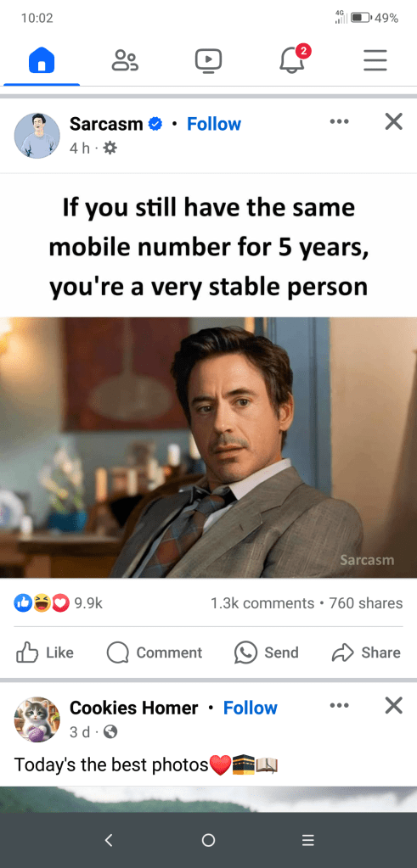Screen dimensions: 417x868
Task: Share the Sarcasm post
Action: pos(366,652)
